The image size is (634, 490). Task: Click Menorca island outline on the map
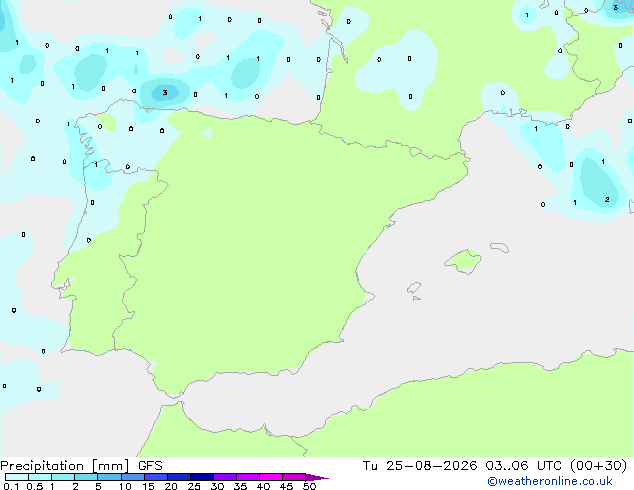499,247
